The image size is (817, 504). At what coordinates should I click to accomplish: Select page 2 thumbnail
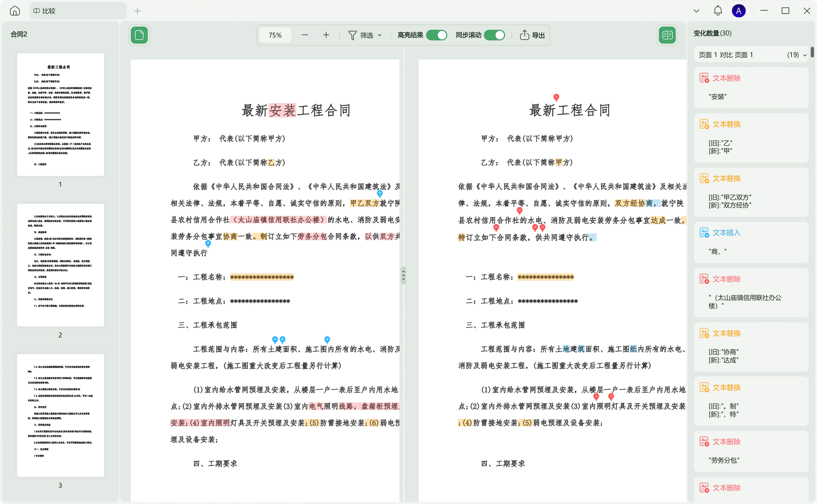click(60, 265)
